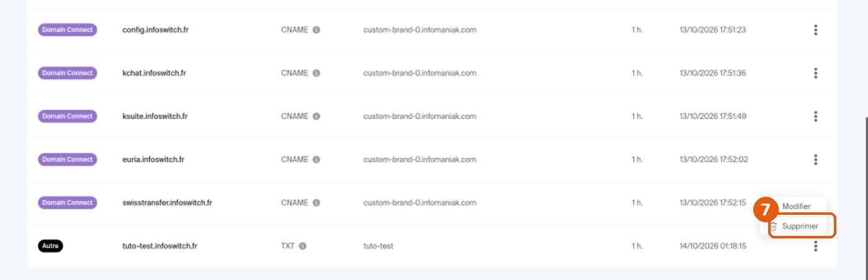Click Domain Connect badge on euria.infoswitch.fr row

(x=68, y=160)
